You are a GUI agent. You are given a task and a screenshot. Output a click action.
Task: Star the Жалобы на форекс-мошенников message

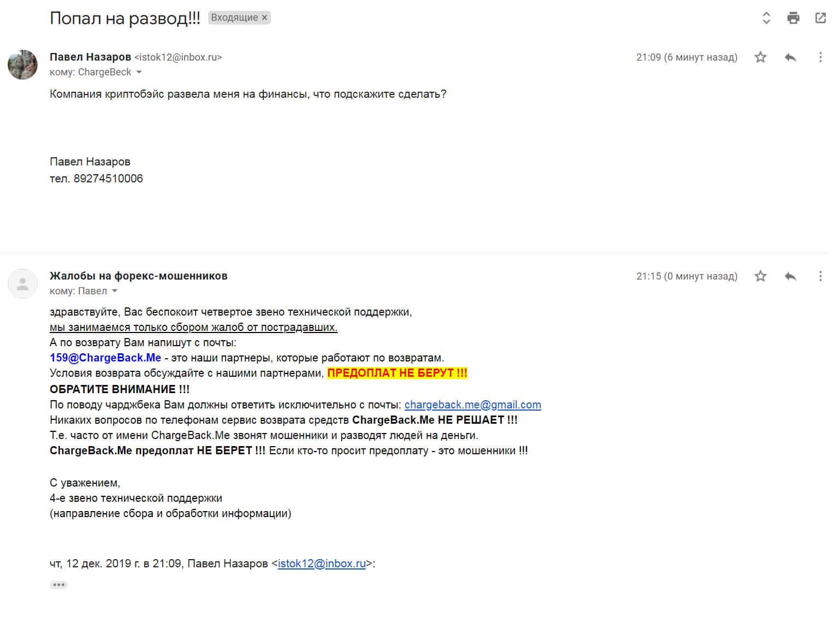pos(760,276)
